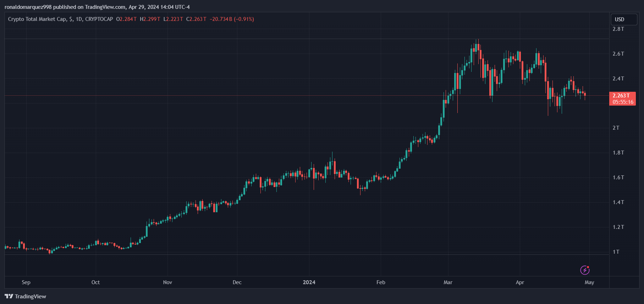
Task: Click the 2024 time axis label
Action: [x=309, y=282]
